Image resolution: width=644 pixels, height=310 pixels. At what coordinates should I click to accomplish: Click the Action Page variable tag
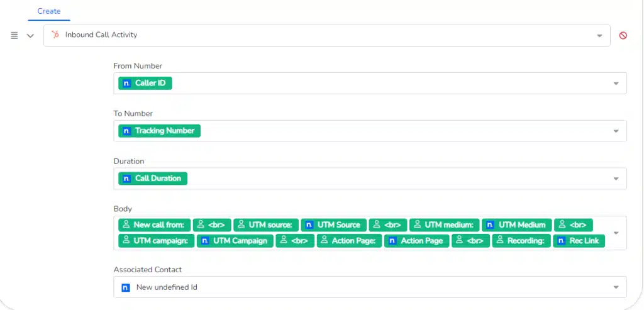coord(416,241)
